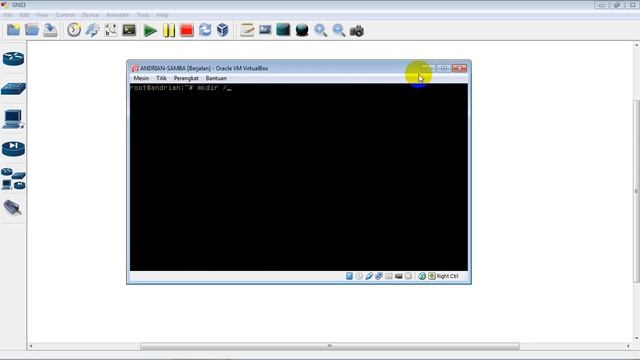Open the Tools menu in GNS3
The height and width of the screenshot is (360, 640).
[x=143, y=15]
